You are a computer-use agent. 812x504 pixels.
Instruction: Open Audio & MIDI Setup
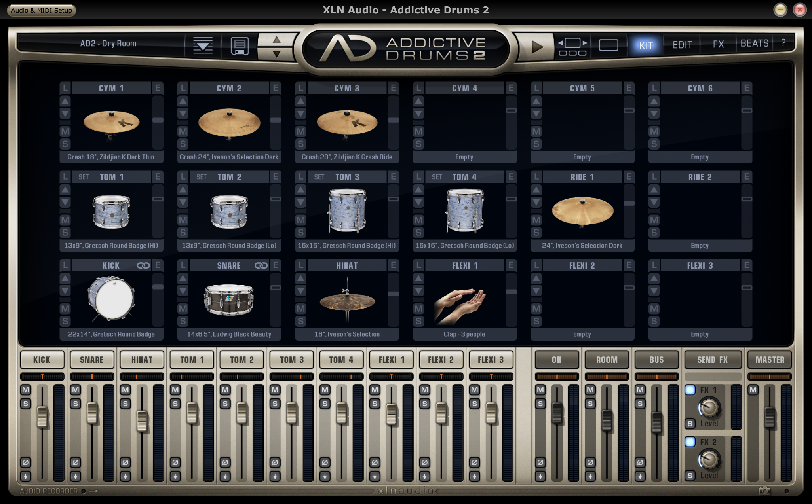pyautogui.click(x=41, y=10)
